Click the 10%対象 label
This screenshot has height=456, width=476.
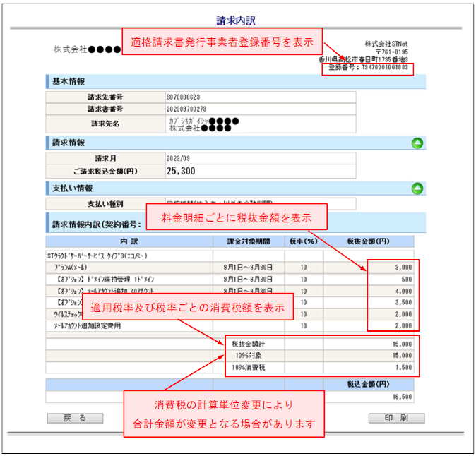[x=249, y=356]
